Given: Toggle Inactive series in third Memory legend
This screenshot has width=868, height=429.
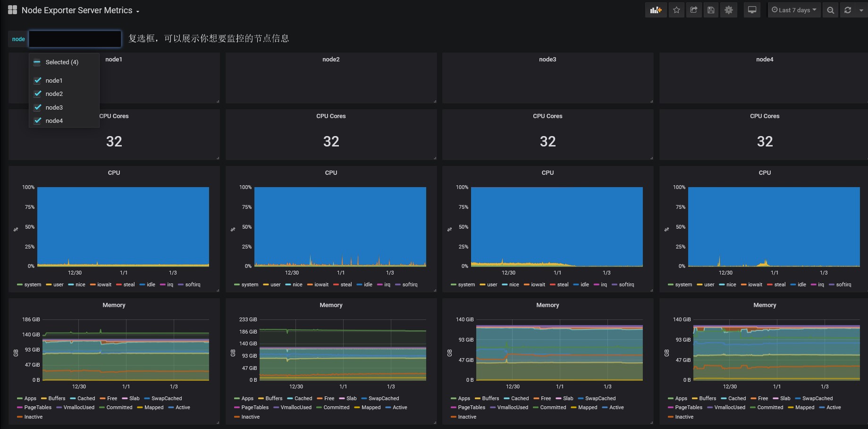Looking at the screenshot, I should [x=467, y=417].
